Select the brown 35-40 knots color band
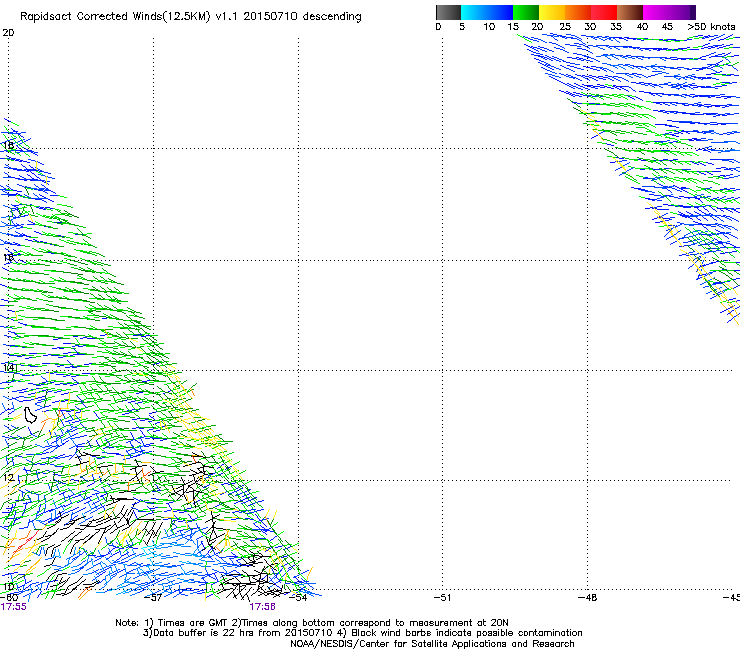 pos(630,12)
